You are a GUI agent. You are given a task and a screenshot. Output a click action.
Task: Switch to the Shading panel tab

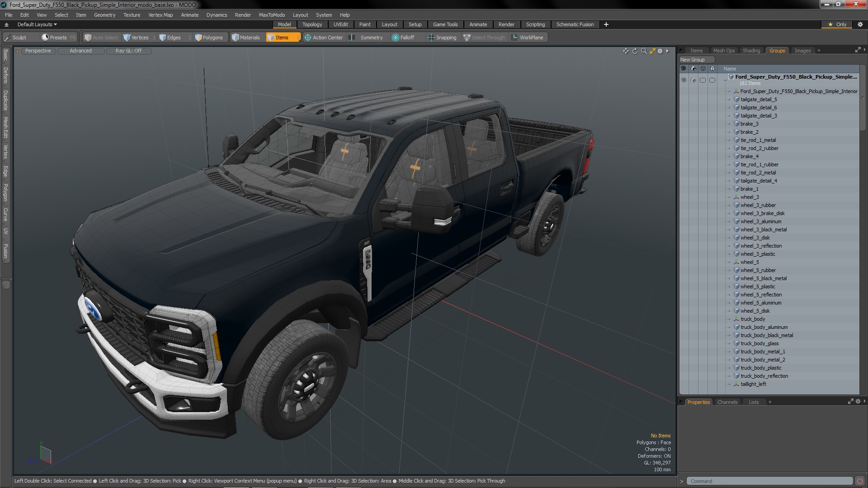click(x=751, y=51)
